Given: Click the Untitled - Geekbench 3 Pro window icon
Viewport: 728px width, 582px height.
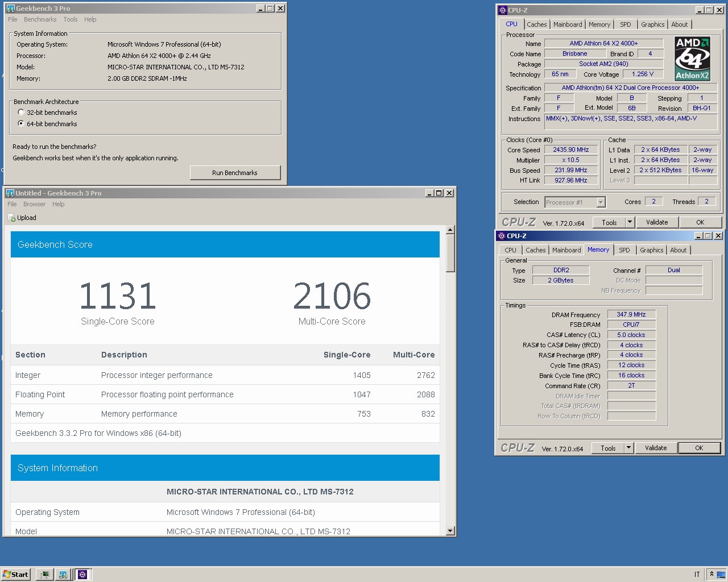Looking at the screenshot, I should point(10,193).
